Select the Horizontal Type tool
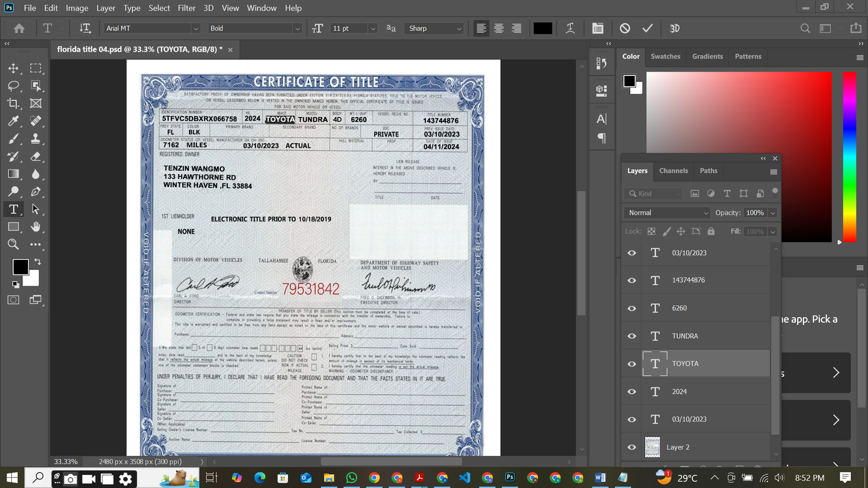The image size is (868, 488). pyautogui.click(x=14, y=209)
